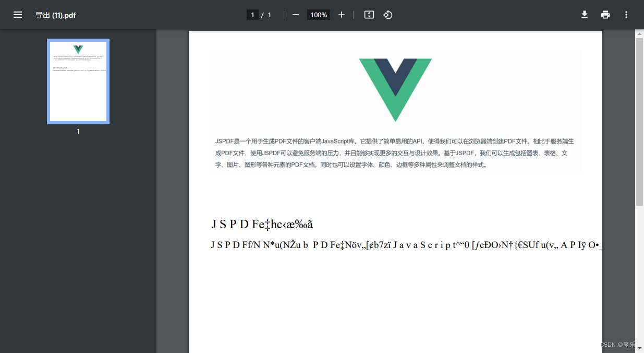Viewport: 644px width, 353px height.
Task: Select the page number input field
Action: coord(253,15)
